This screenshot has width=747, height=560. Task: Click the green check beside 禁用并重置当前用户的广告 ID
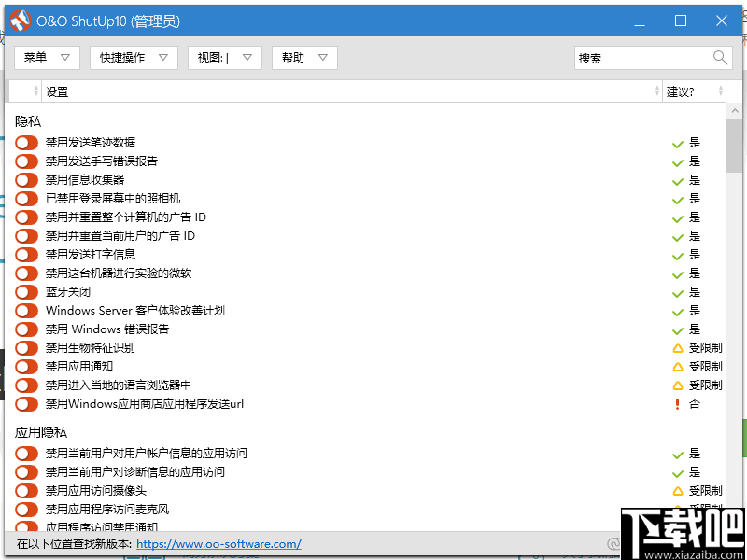pos(675,235)
